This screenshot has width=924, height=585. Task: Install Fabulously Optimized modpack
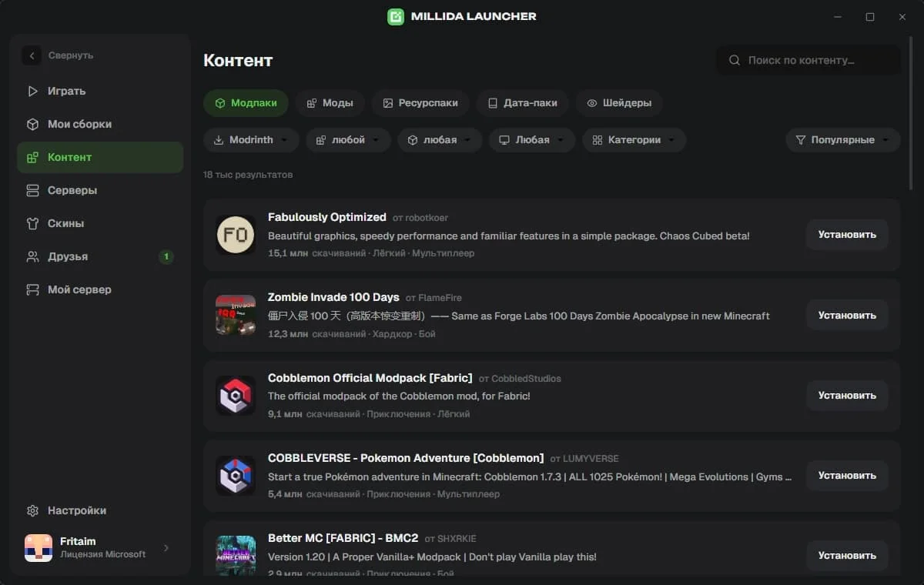point(847,235)
